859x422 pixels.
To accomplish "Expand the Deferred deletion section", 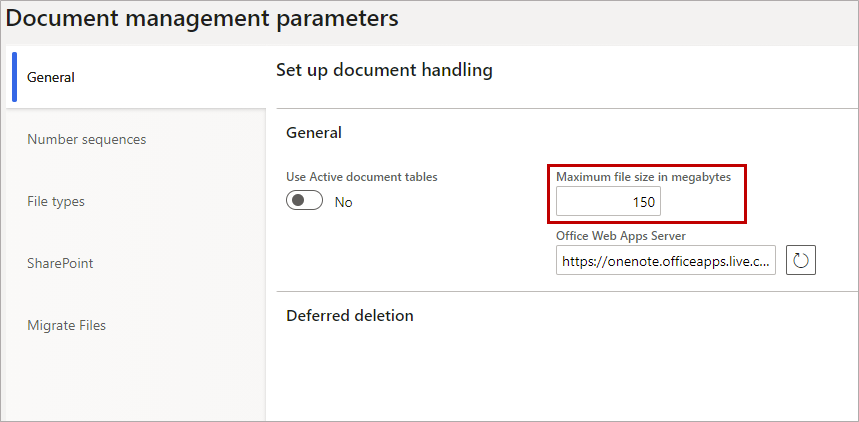I will coord(350,316).
